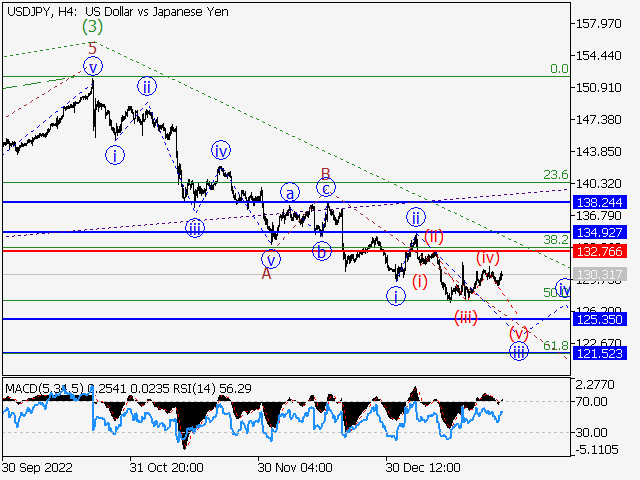640x480 pixels.
Task: Click the 147.380 price axis label
Action: pyautogui.click(x=598, y=120)
